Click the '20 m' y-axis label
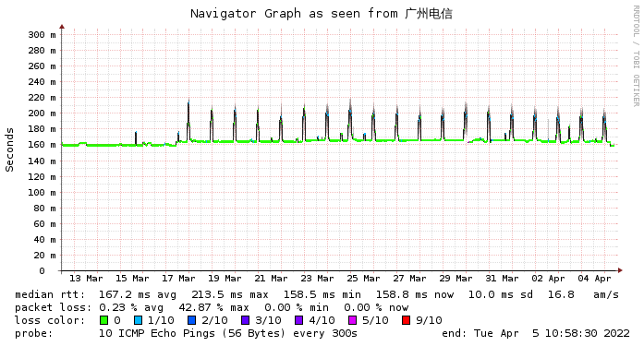Screen dimensions: 644x346 [x=45, y=256]
